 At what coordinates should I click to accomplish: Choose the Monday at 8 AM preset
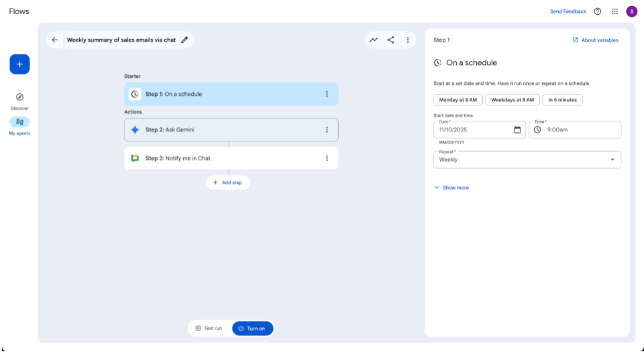coord(458,100)
